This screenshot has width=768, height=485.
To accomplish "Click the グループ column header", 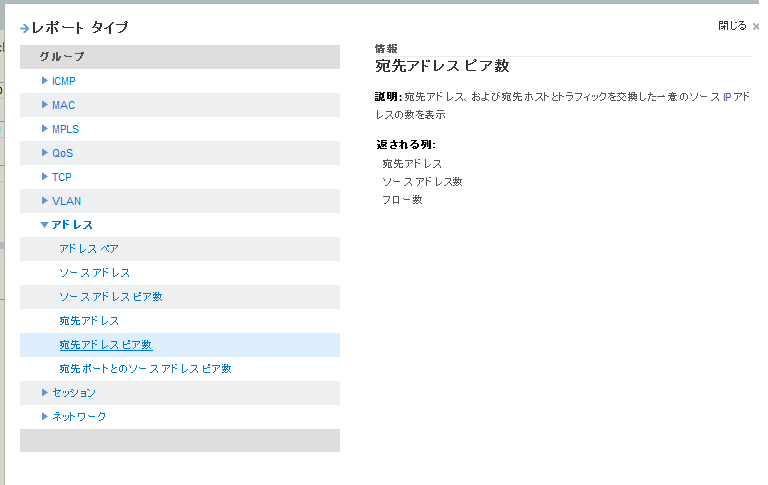I will pos(62,57).
